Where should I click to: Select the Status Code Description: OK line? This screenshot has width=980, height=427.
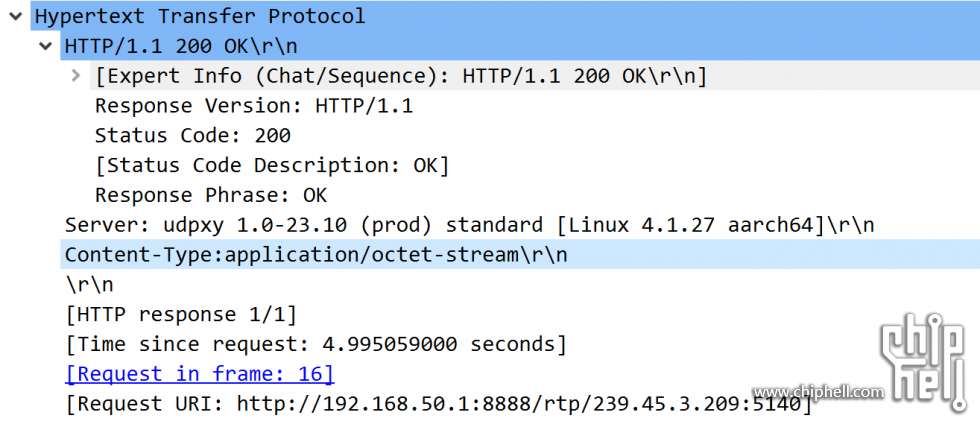point(272,166)
